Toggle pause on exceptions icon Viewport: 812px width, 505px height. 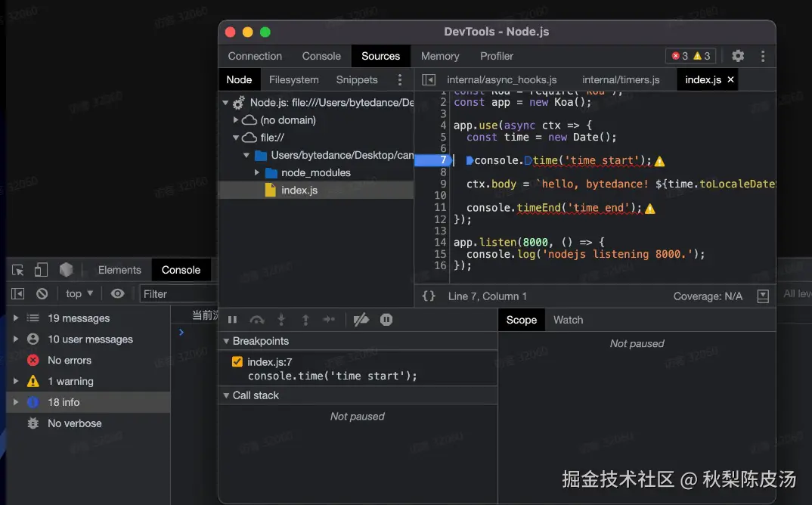(x=386, y=320)
